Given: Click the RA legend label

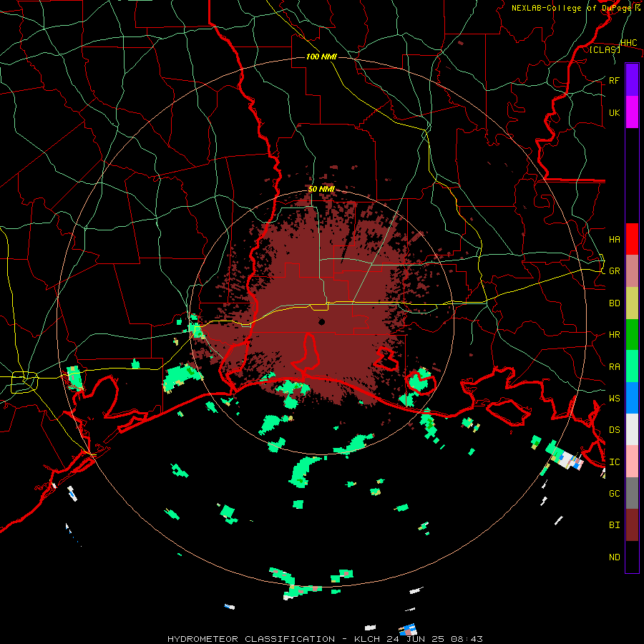Looking at the screenshot, I should click(x=615, y=367).
